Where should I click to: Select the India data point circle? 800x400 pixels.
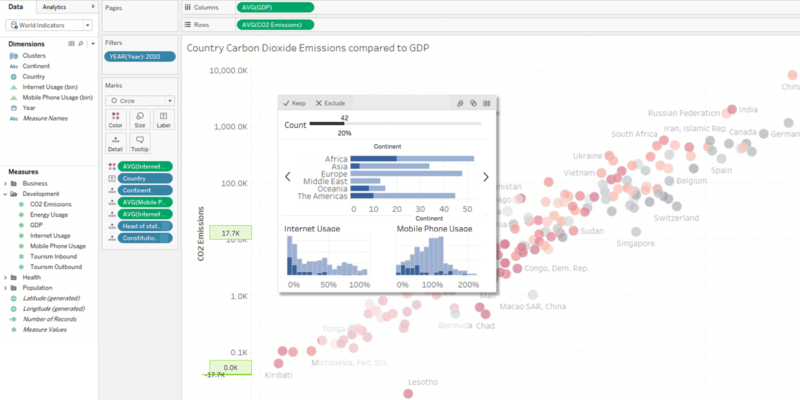(732, 109)
